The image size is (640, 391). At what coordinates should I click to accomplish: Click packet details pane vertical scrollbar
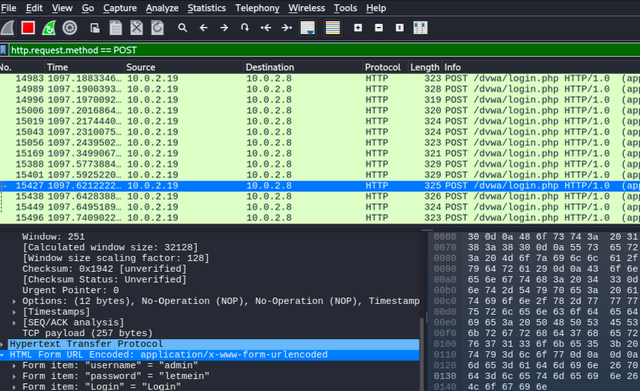point(422,353)
